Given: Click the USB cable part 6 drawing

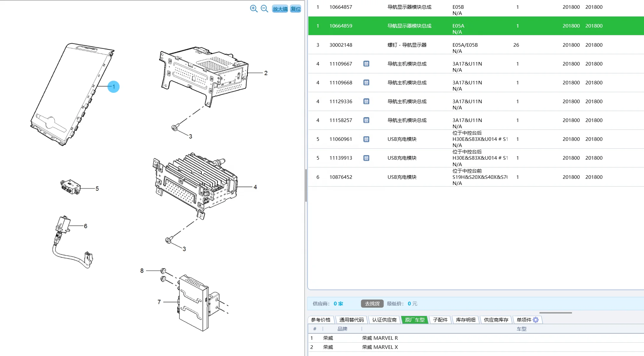Looking at the screenshot, I should click(x=72, y=242).
